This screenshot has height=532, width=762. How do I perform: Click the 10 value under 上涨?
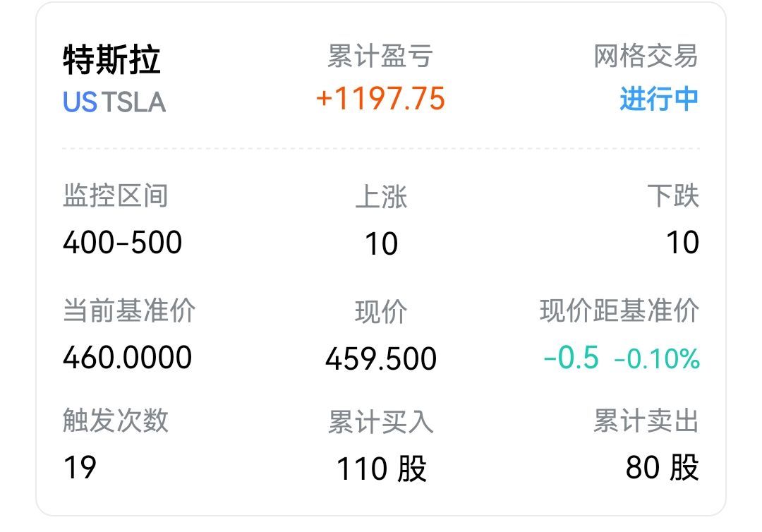coord(381,244)
